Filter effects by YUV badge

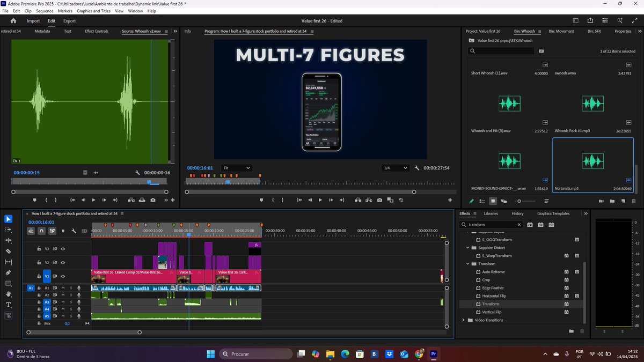pyautogui.click(x=550, y=225)
